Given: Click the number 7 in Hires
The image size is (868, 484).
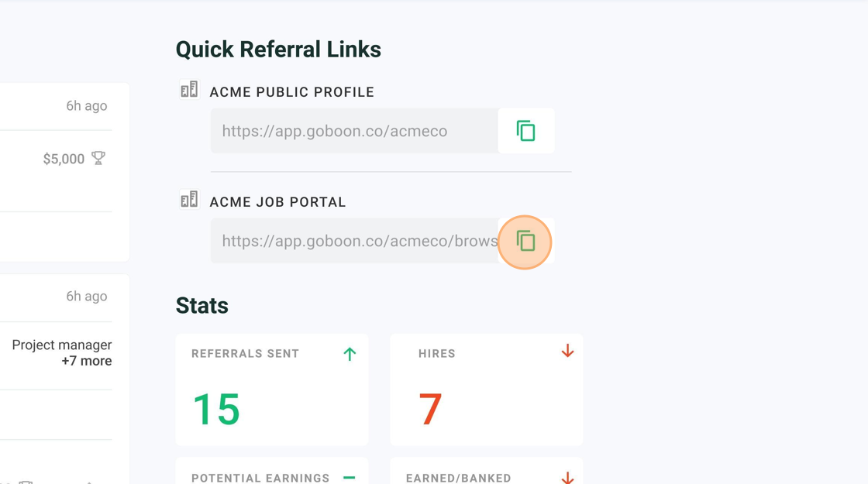Looking at the screenshot, I should coord(430,410).
